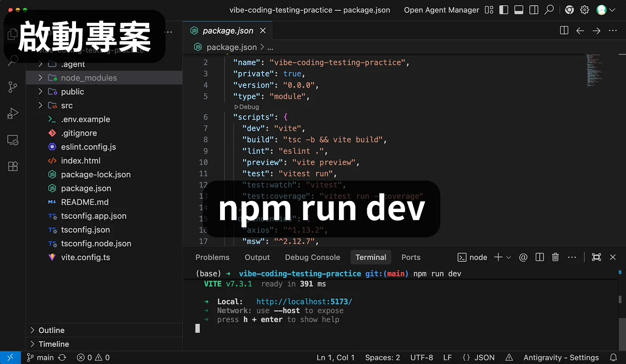Click Antigravity - Settings in status bar
The width and height of the screenshot is (626, 364).
coord(561,357)
